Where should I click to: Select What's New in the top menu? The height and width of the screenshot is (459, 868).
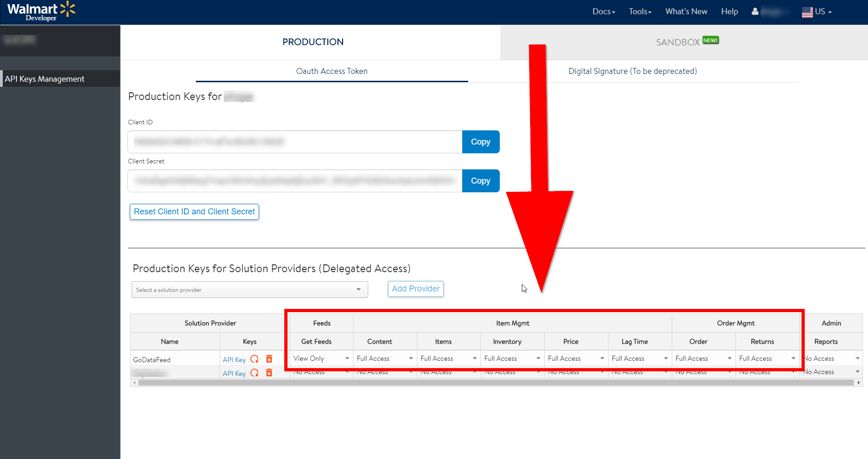tap(686, 11)
